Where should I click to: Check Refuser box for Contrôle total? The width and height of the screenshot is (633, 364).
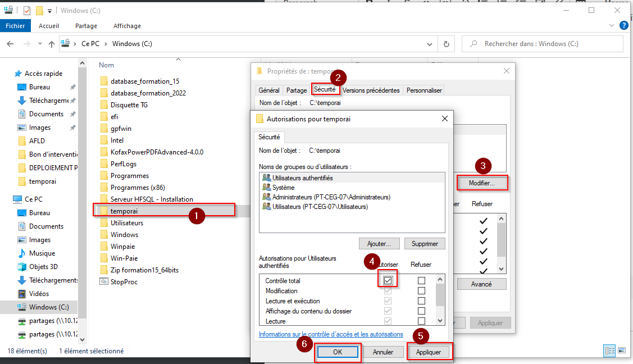[421, 280]
